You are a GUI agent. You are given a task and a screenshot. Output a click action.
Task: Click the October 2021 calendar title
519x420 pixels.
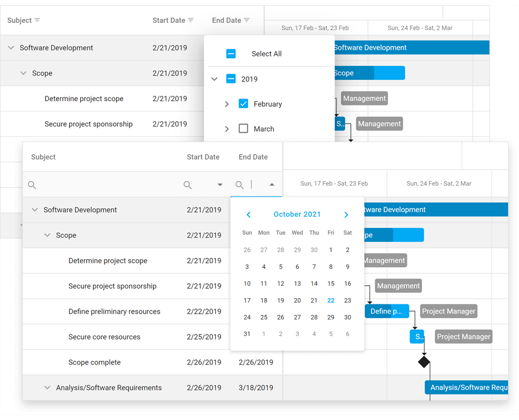pos(297,214)
